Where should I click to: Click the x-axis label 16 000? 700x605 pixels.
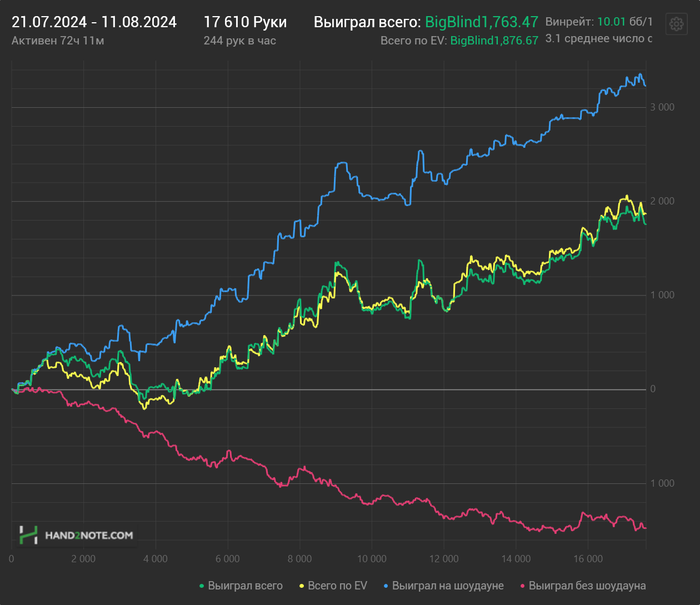click(x=588, y=559)
